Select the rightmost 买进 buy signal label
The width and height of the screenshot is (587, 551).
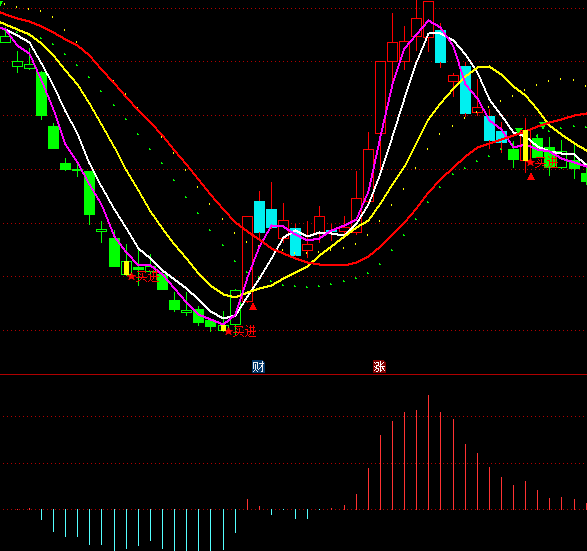click(x=542, y=162)
